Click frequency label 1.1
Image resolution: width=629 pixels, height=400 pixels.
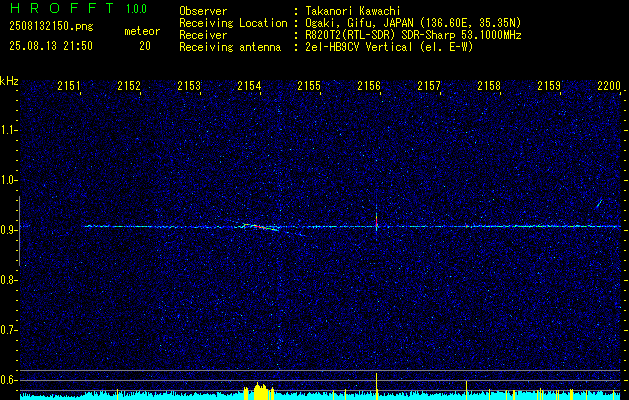[x=8, y=130]
